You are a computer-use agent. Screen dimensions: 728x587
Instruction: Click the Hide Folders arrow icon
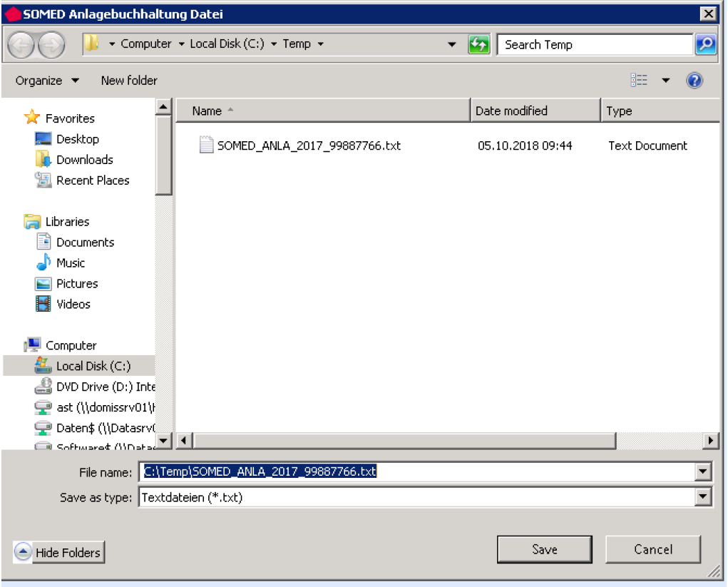point(23,552)
